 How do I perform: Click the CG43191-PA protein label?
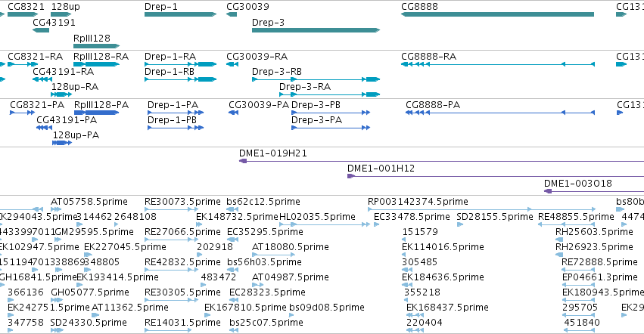67,120
